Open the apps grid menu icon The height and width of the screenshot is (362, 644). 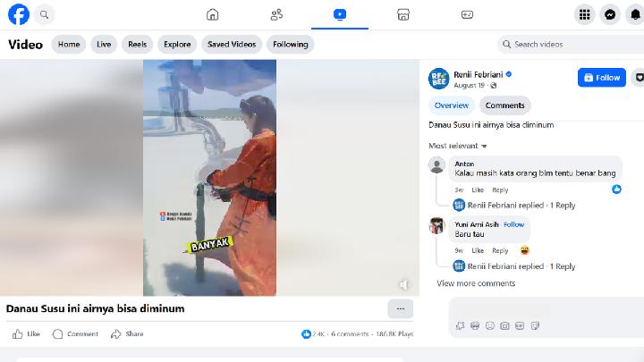[584, 14]
